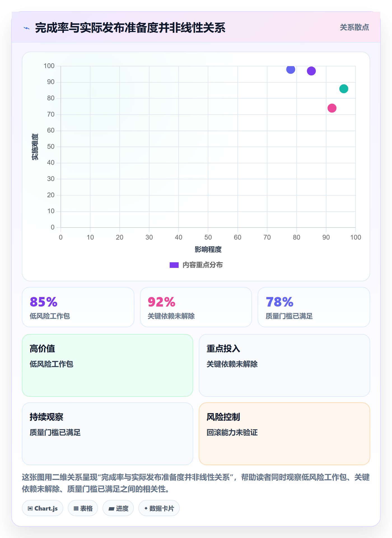The width and height of the screenshot is (392, 538).
Task: Toggle the 内容重点分布 legend item
Action: (196, 265)
